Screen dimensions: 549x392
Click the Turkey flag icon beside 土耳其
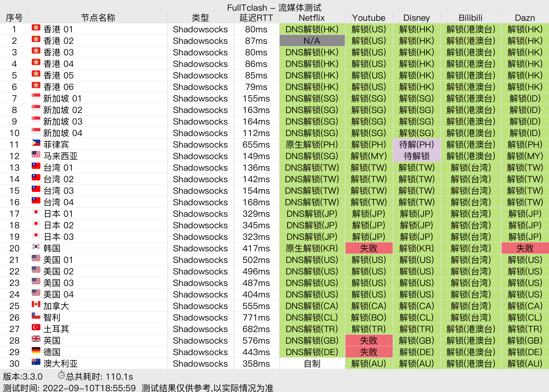pos(36,327)
